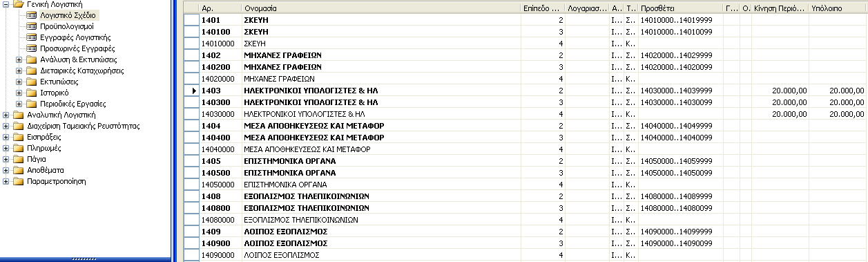
Task: Click the Ιστορικό folder icon
Action: pyautogui.click(x=32, y=93)
